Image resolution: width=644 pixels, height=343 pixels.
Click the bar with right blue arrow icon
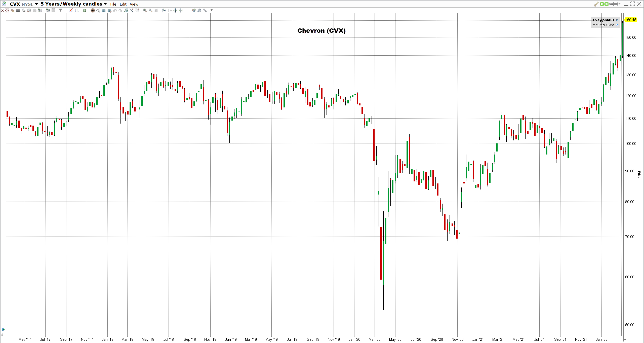pyautogui.click(x=164, y=10)
